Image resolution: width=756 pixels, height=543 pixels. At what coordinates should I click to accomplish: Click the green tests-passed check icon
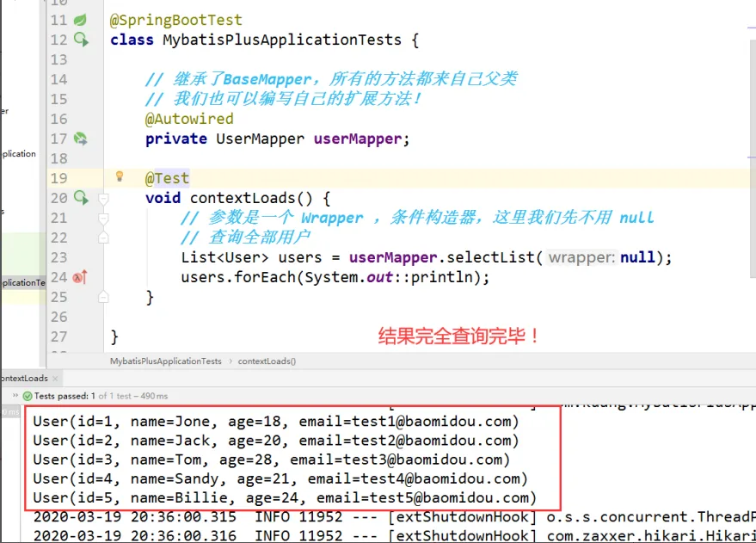[x=28, y=396]
